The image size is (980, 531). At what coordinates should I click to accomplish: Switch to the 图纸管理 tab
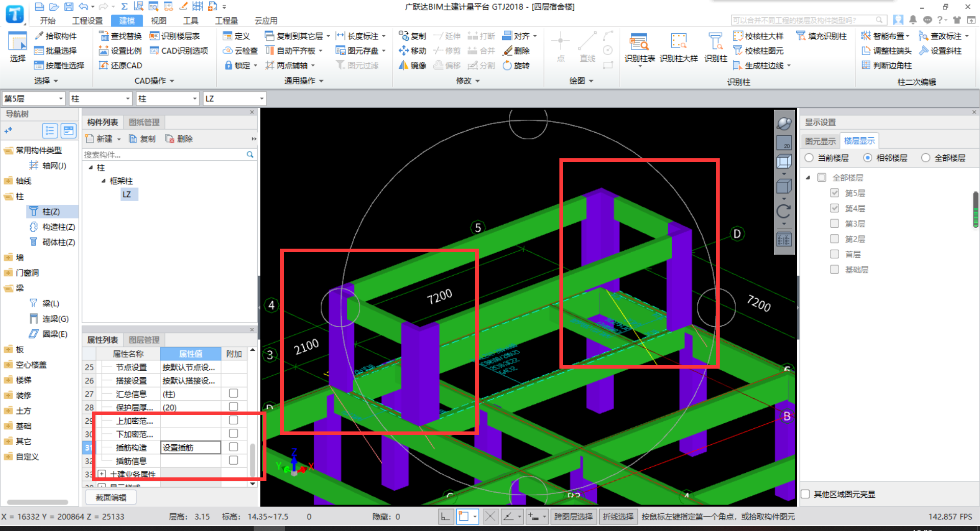[x=144, y=122]
